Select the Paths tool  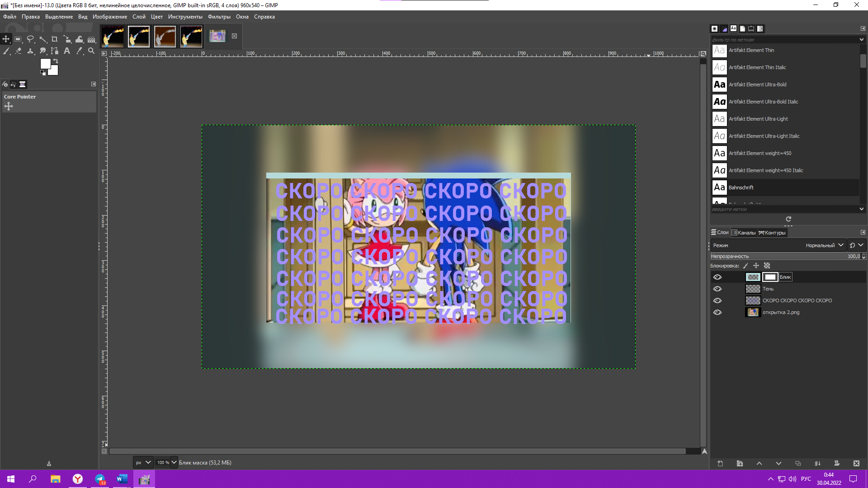click(55, 51)
